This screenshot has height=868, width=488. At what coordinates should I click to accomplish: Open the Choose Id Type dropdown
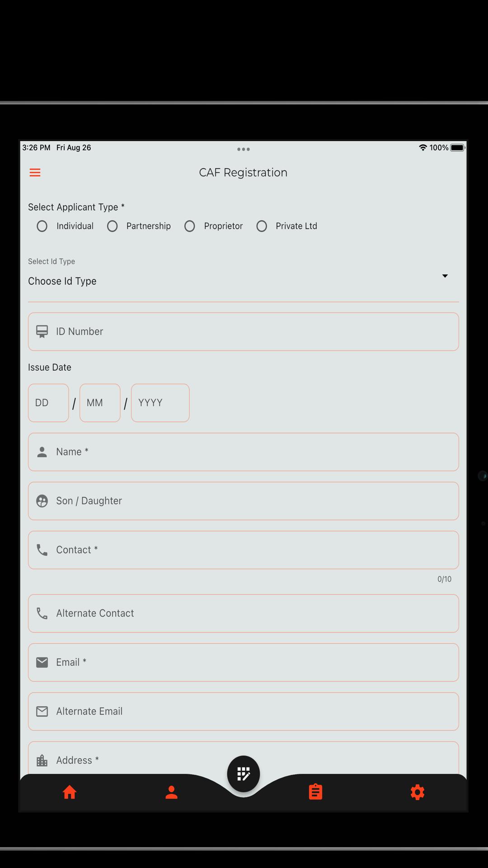(243, 281)
